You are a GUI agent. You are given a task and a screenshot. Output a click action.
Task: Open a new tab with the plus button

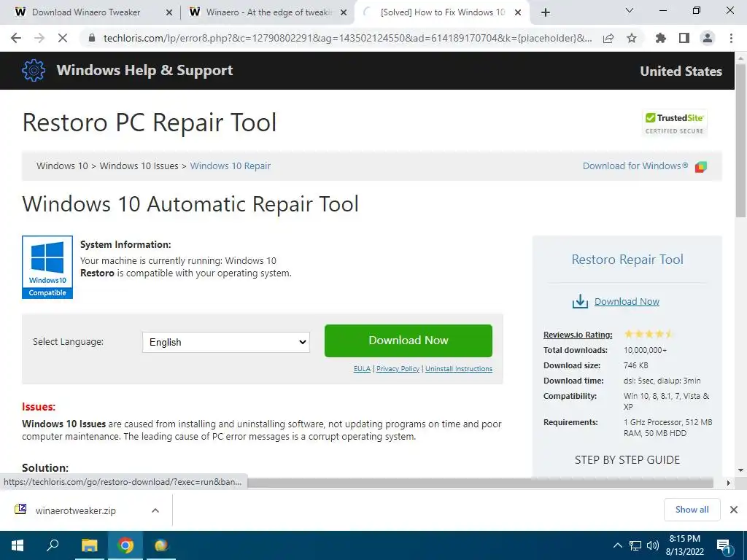[x=546, y=12]
